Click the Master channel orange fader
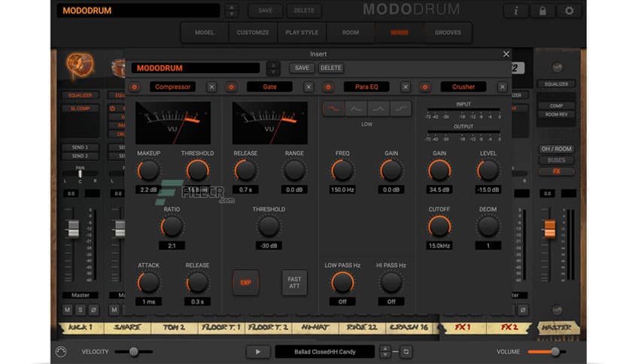Screen dimensions: 629x364 coord(549,229)
